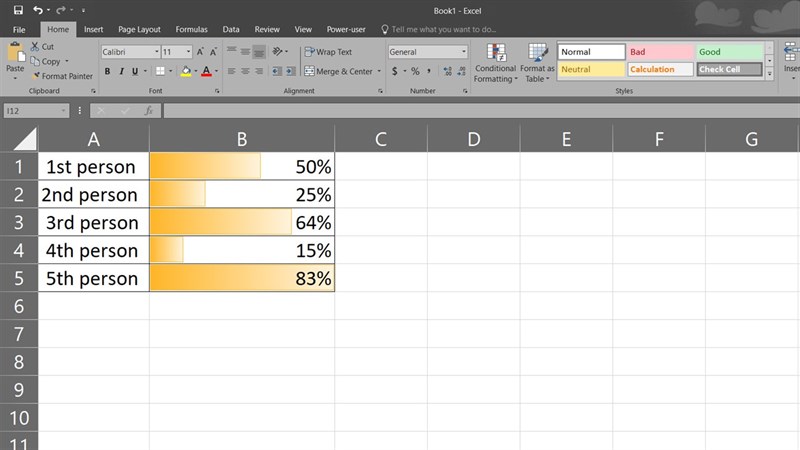
Task: Toggle left horizontal alignment
Action: [232, 71]
